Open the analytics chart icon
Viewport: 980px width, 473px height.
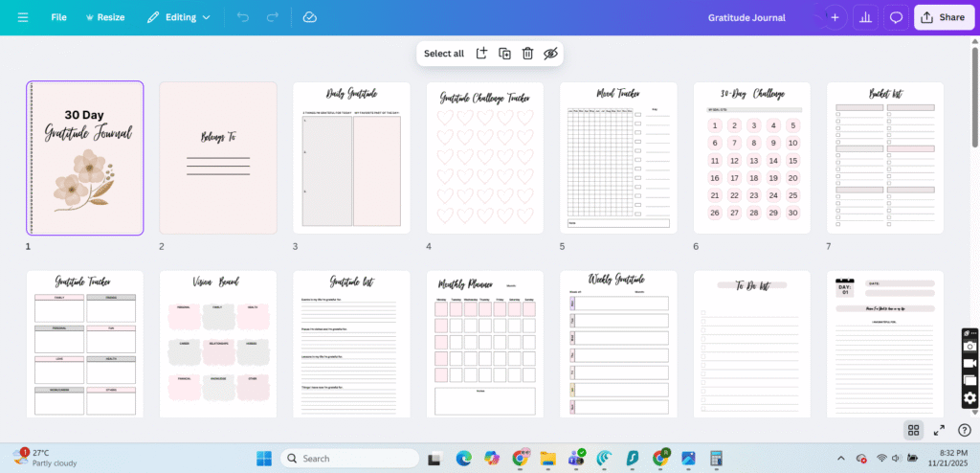tap(866, 17)
